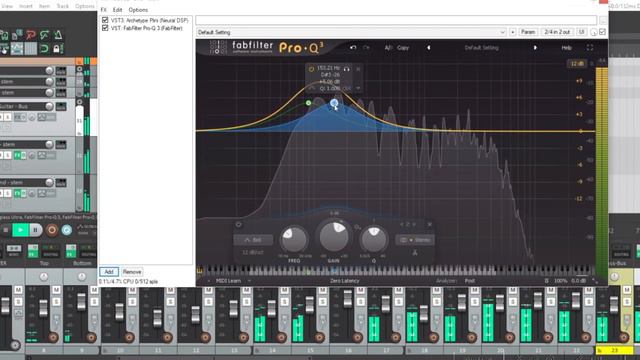This screenshot has height=360, width=640.
Task: Click the FREQ knob
Action: tap(294, 239)
